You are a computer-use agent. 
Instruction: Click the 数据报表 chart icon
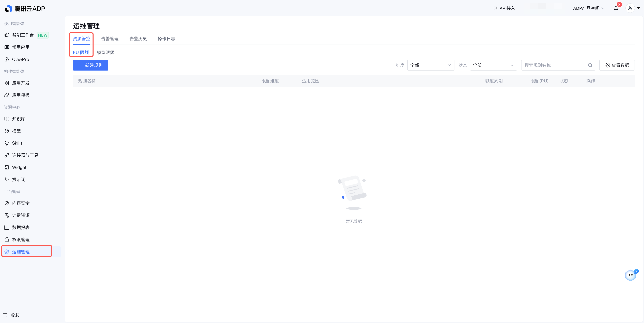(7, 228)
